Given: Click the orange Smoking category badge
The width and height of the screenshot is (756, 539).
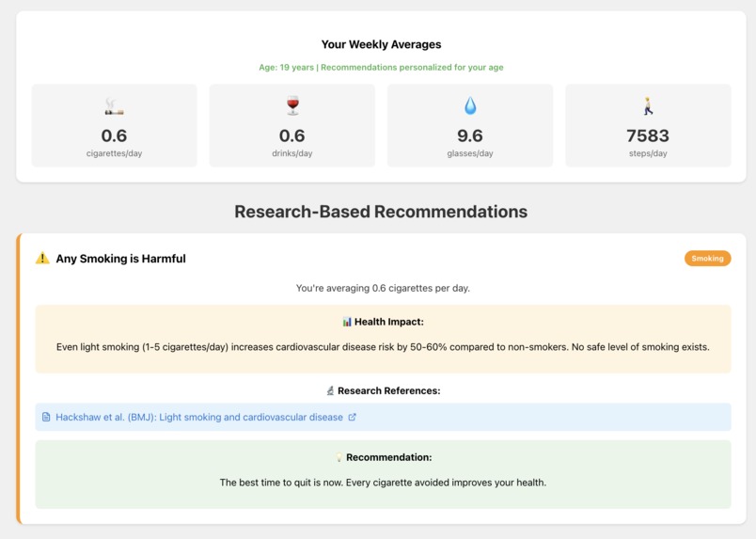Looking at the screenshot, I should coord(707,258).
